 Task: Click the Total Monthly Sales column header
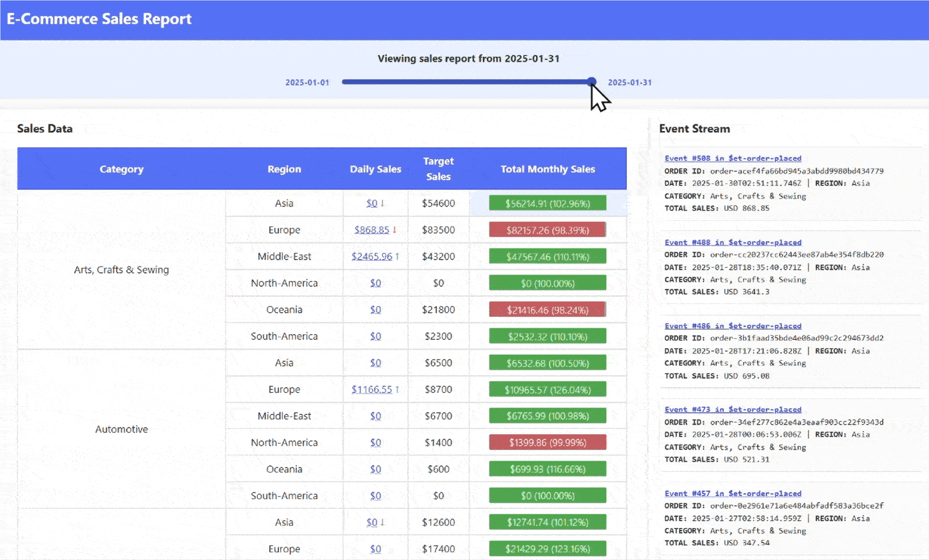click(x=548, y=169)
